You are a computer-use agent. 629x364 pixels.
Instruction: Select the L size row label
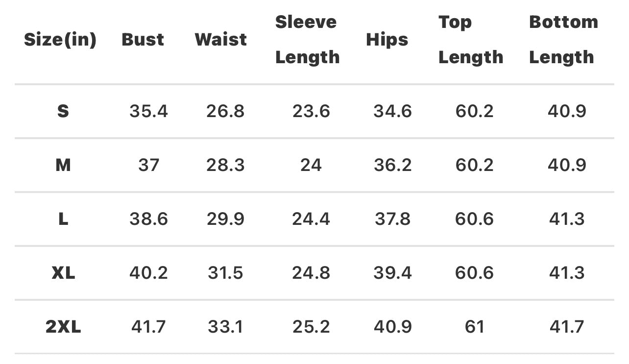(x=63, y=219)
